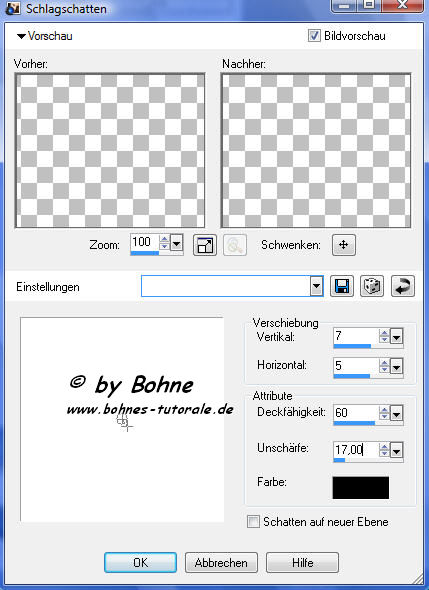
Task: Click the greyed-out magnifier zoom icon
Action: (235, 245)
